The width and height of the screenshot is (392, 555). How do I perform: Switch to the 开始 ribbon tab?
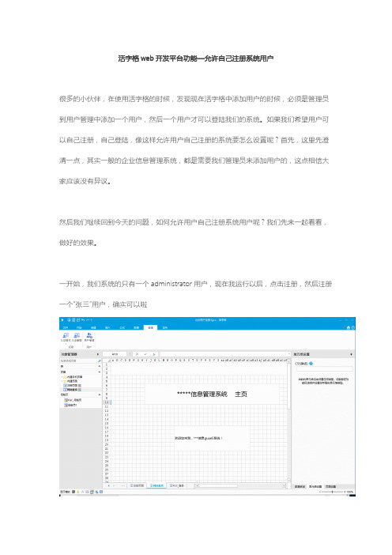click(x=79, y=328)
